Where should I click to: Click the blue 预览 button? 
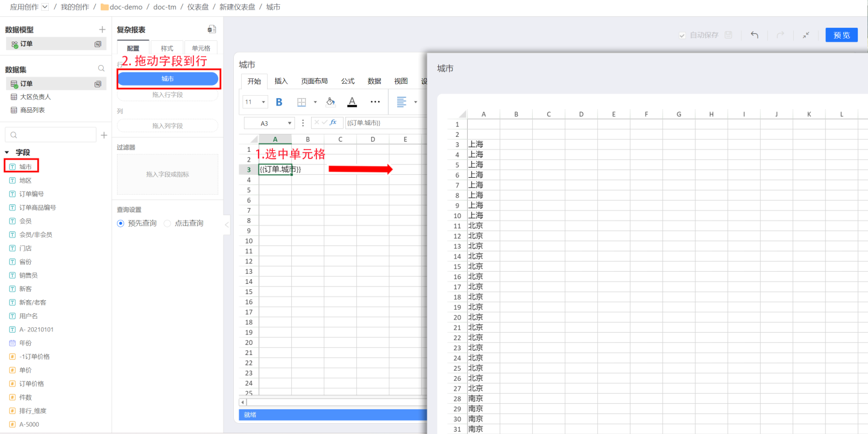click(x=841, y=35)
